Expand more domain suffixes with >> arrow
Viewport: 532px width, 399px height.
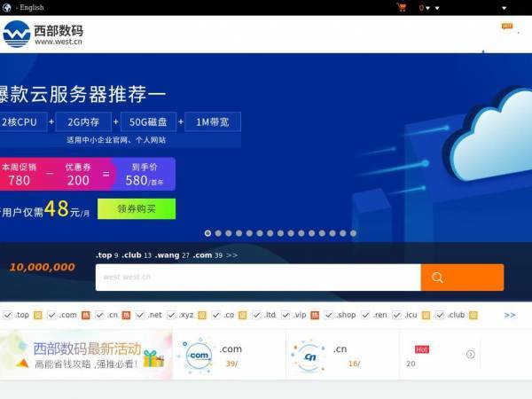(x=510, y=315)
